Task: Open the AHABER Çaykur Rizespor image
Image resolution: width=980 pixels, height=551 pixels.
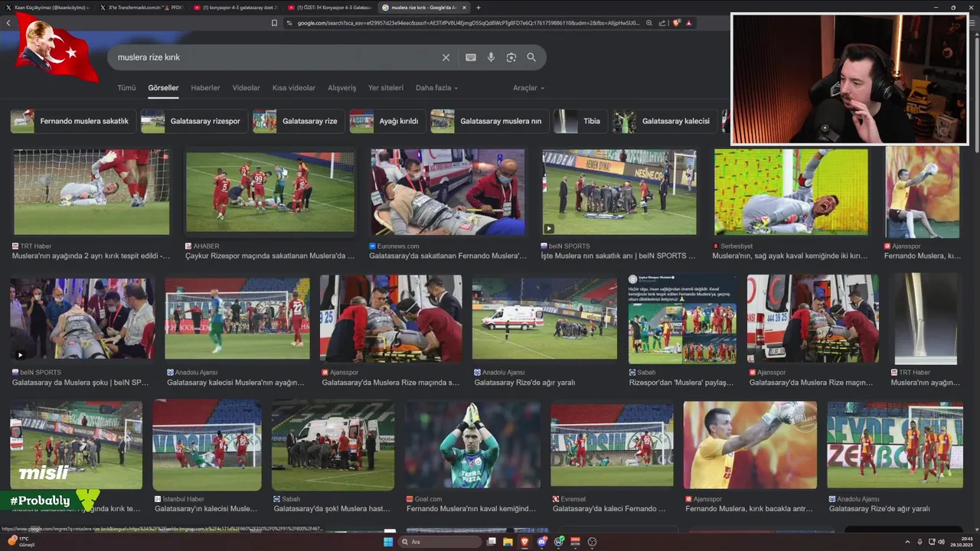Action: click(x=270, y=192)
